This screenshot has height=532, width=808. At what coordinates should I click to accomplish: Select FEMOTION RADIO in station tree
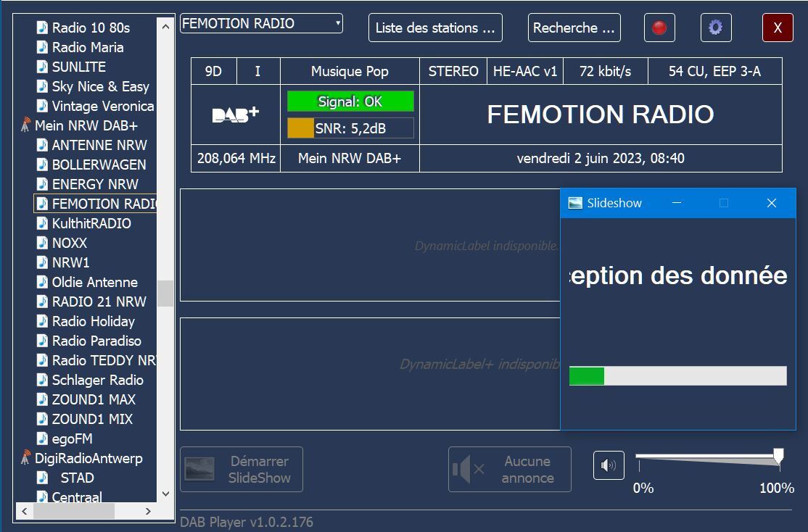[x=95, y=204]
